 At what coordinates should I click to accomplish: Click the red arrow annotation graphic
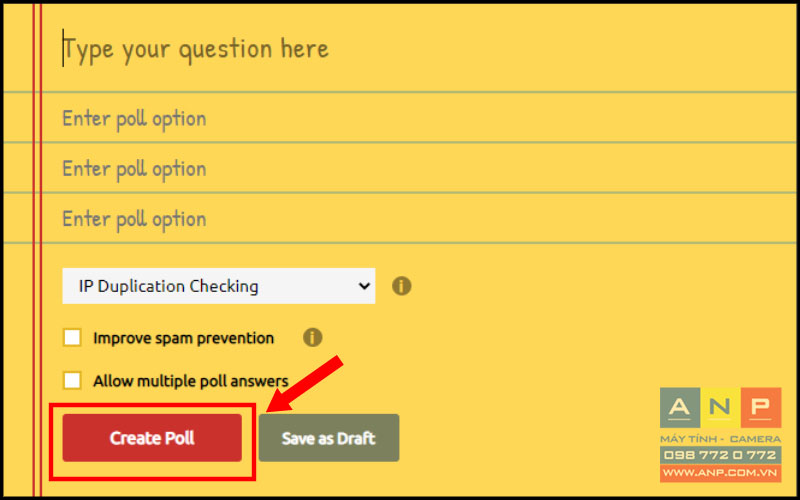(x=304, y=384)
